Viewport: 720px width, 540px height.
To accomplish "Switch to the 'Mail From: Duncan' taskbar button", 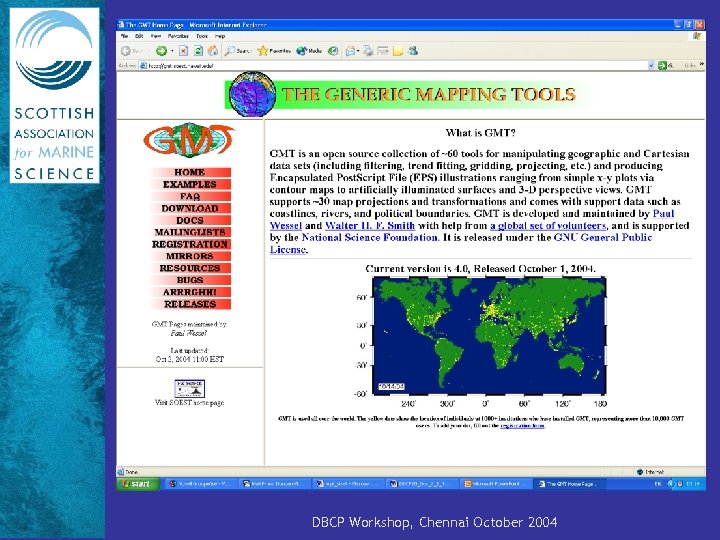I will pyautogui.click(x=276, y=484).
